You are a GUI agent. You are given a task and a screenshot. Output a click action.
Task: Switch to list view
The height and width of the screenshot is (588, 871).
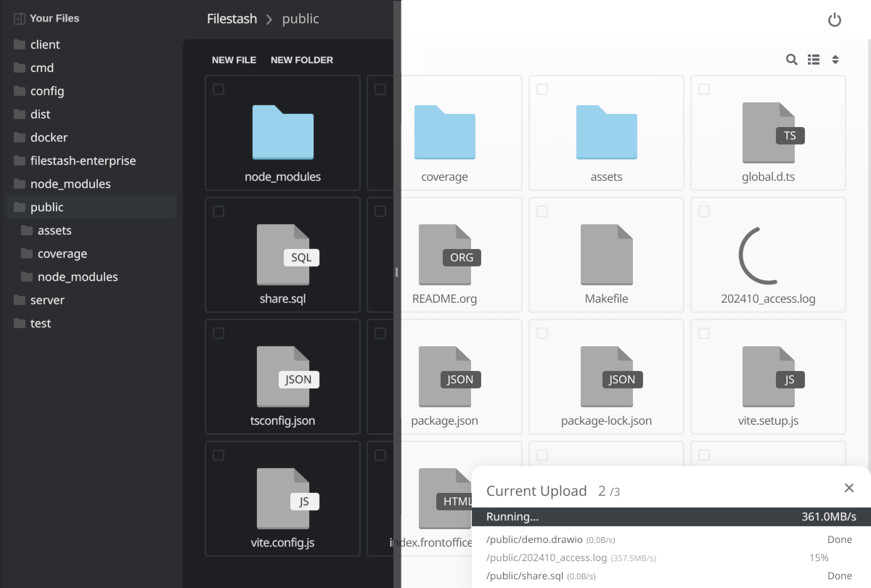click(x=814, y=60)
